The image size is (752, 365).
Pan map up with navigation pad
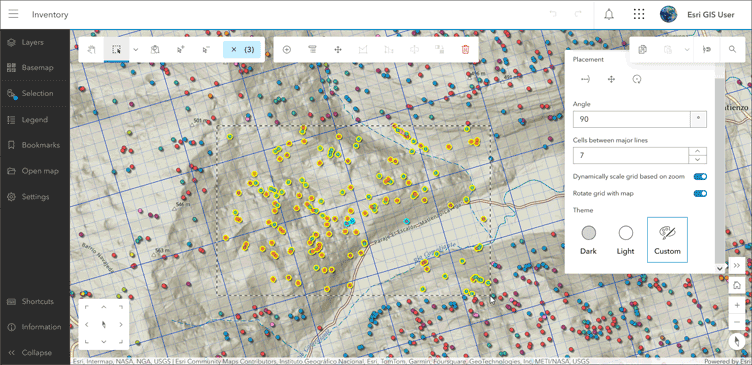(104, 307)
